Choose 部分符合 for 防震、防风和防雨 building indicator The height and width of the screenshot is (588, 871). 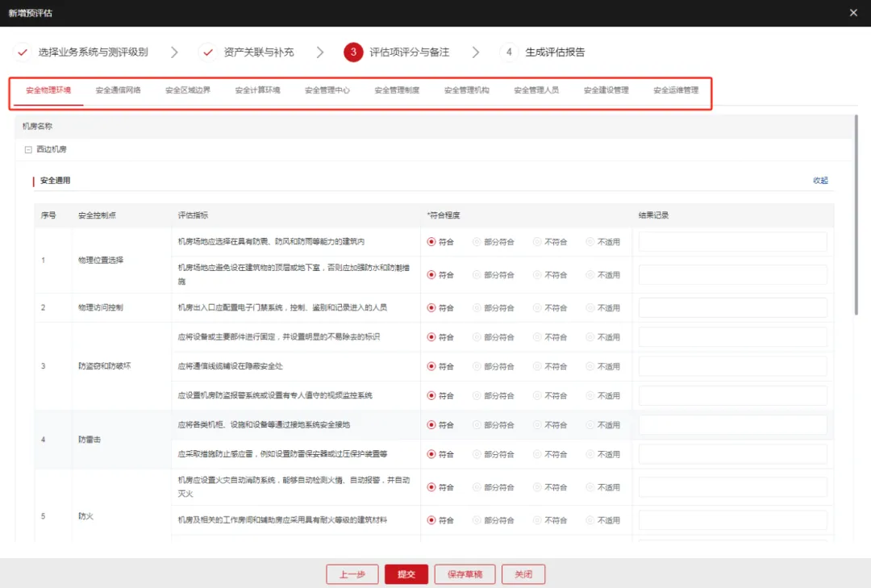tap(477, 242)
